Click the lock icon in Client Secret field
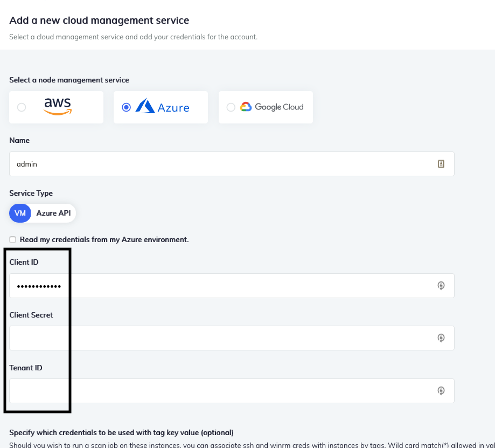This screenshot has width=495, height=448. point(441,337)
